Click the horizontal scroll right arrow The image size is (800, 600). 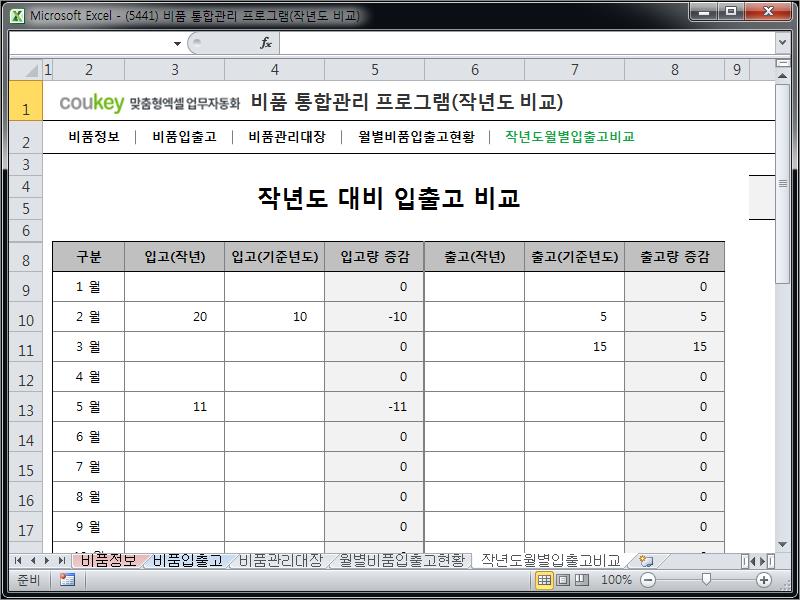[x=763, y=561]
